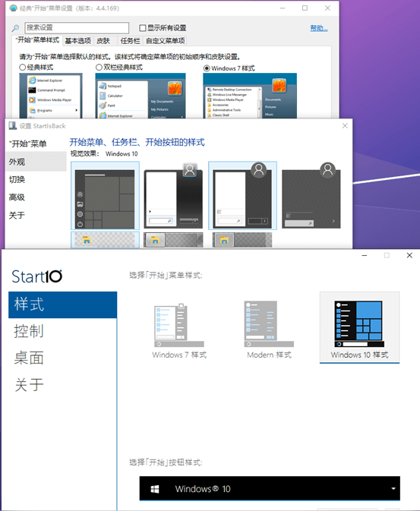Viewport: 420px width, 511px height.
Task: Select the 经典样式 radio button
Action: click(23, 68)
